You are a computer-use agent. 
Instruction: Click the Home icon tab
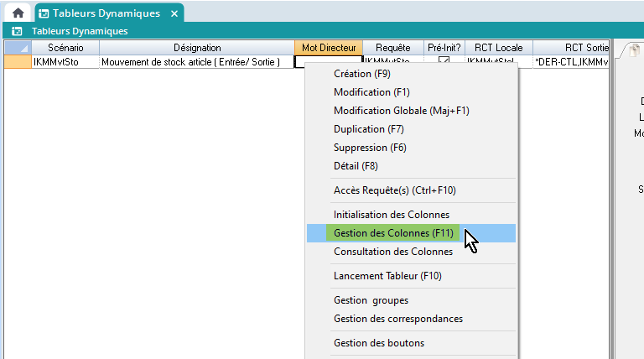18,13
